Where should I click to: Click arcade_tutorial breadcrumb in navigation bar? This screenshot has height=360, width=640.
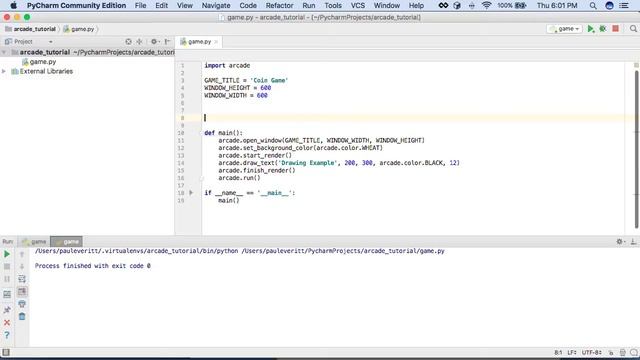click(30, 29)
